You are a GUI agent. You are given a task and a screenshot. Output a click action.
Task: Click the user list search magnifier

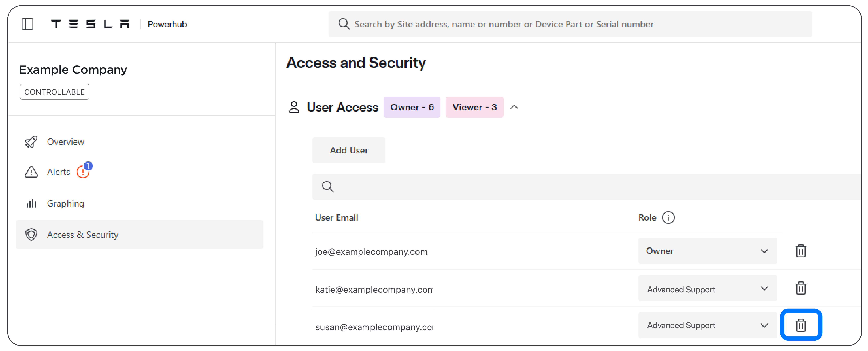pos(328,187)
